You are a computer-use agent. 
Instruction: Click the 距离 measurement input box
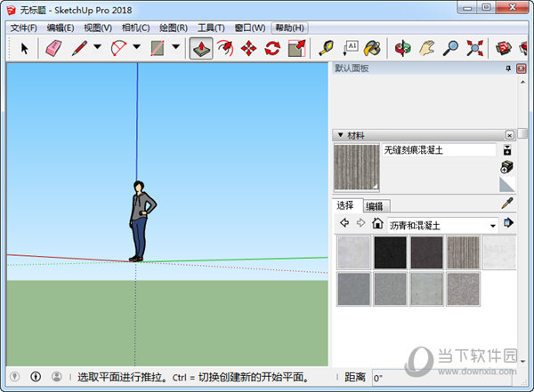click(441, 378)
